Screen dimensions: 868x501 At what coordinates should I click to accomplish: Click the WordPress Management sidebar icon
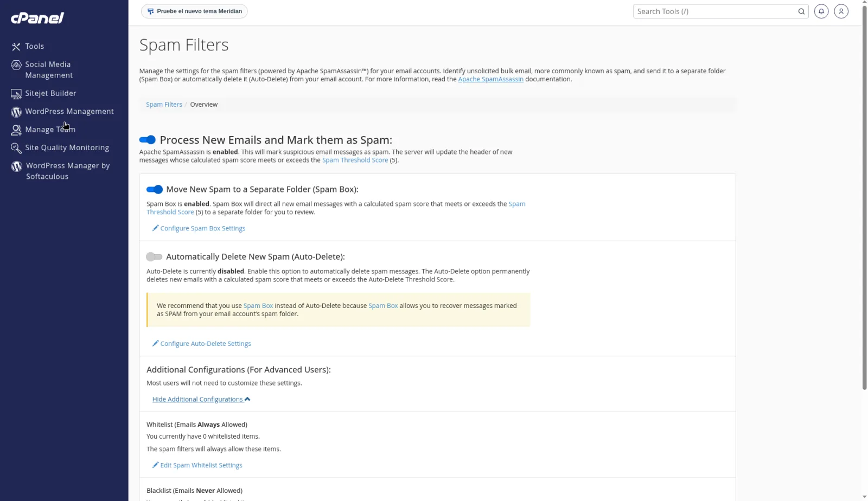16,112
